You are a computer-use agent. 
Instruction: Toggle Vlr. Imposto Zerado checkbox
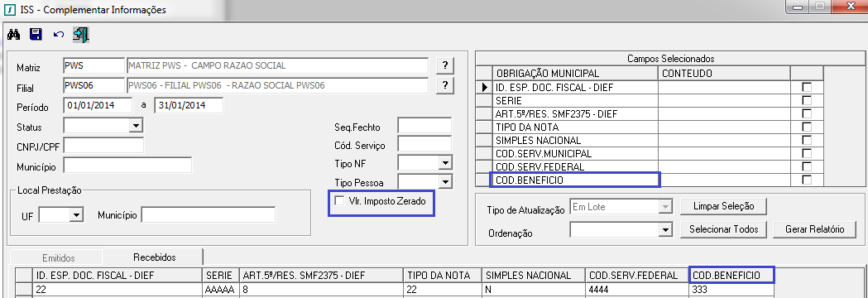[x=339, y=201]
